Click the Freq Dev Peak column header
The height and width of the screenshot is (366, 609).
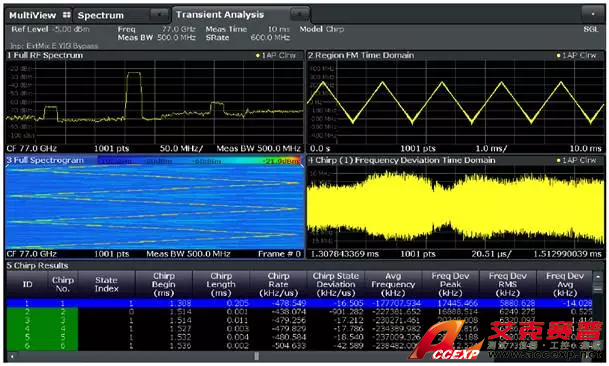click(x=450, y=285)
